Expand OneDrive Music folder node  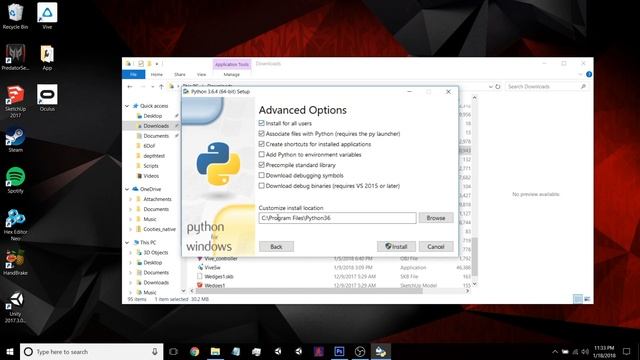tap(131, 219)
